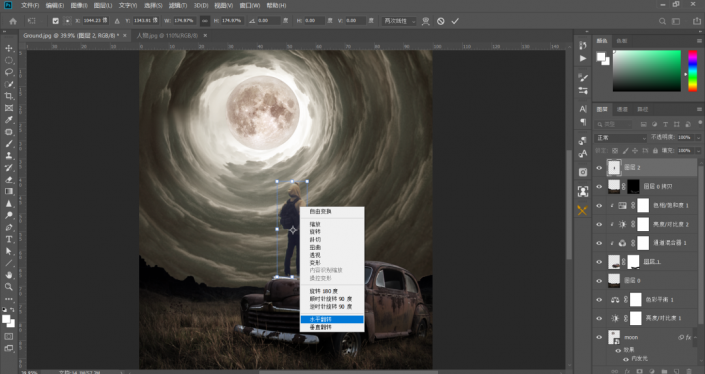Pick a hue from the rainbow color strip
This screenshot has height=374, width=705.
pyautogui.click(x=692, y=71)
